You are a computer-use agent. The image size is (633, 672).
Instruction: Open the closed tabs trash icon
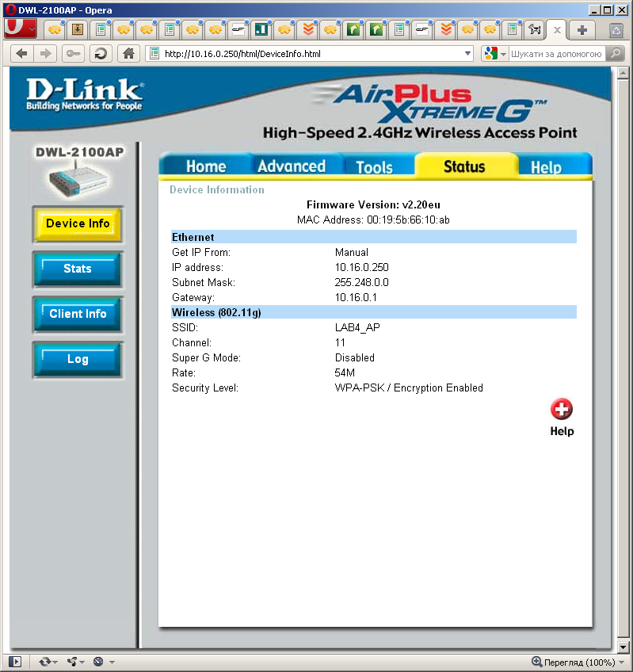(616, 30)
